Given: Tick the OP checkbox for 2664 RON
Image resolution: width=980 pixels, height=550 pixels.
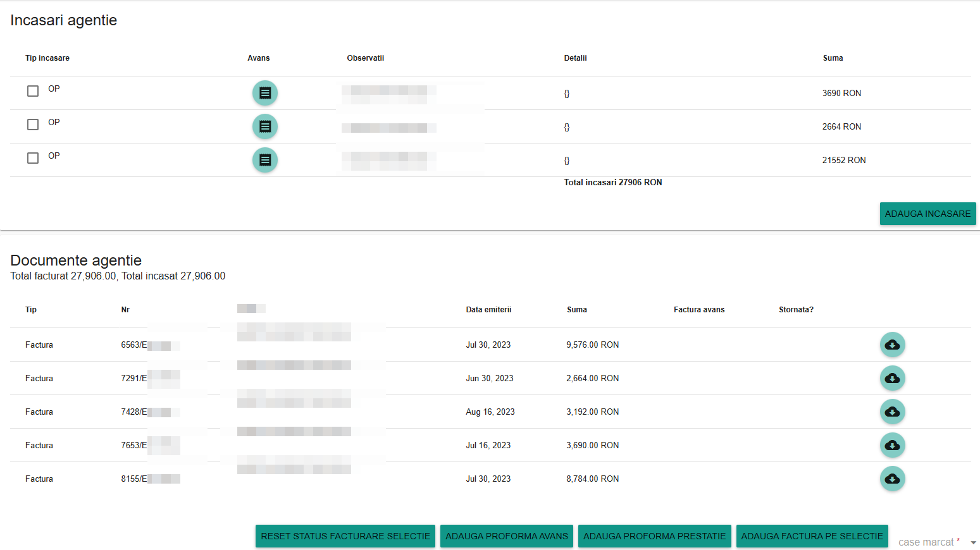Looking at the screenshot, I should point(33,125).
